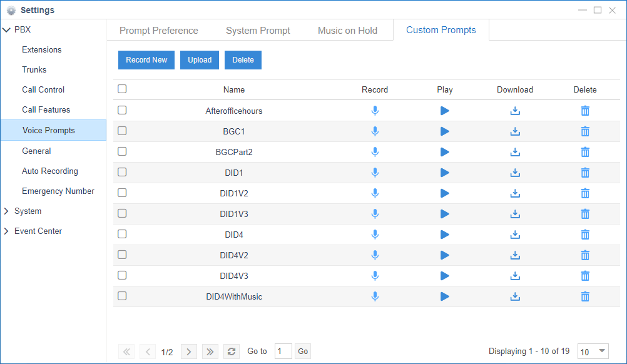
Task: Open the Music on Hold tab
Action: click(347, 31)
